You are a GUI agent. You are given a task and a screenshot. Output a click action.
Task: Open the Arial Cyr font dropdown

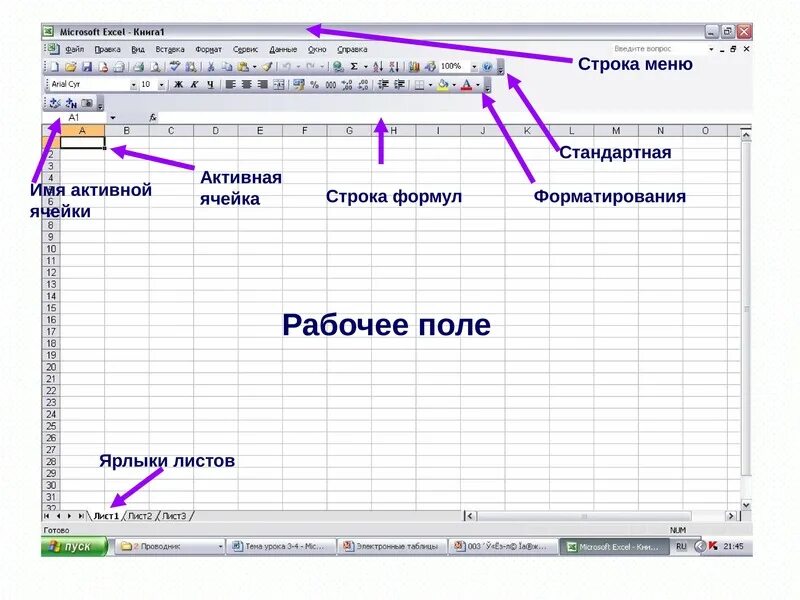coord(134,85)
